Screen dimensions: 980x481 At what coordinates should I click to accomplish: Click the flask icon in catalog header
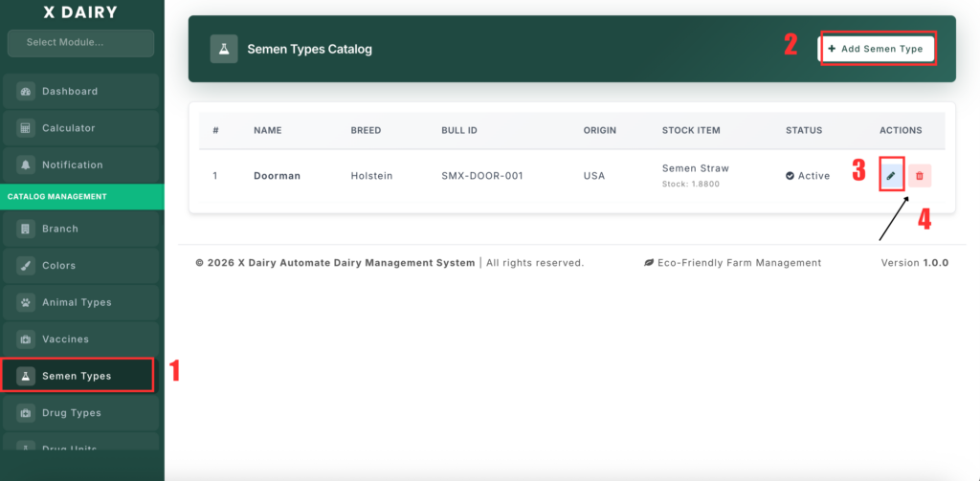point(224,49)
